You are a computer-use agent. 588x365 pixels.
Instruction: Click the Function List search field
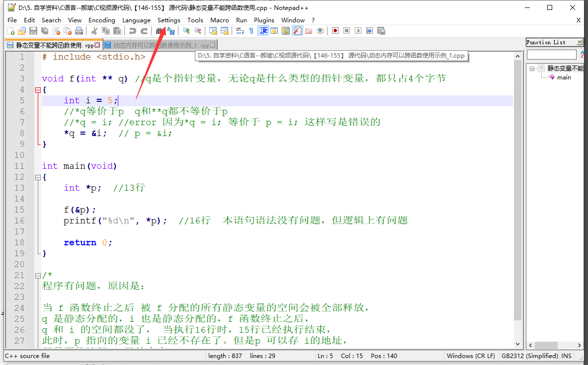click(x=551, y=55)
